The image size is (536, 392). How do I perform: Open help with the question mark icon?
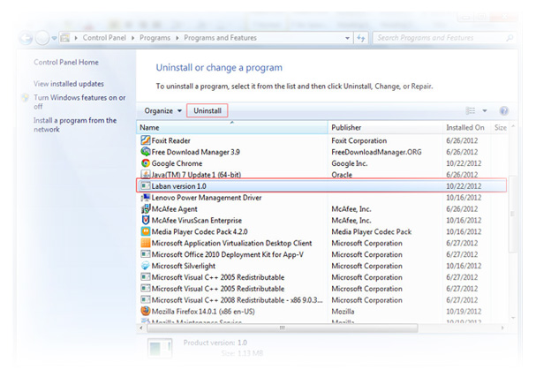pos(504,111)
